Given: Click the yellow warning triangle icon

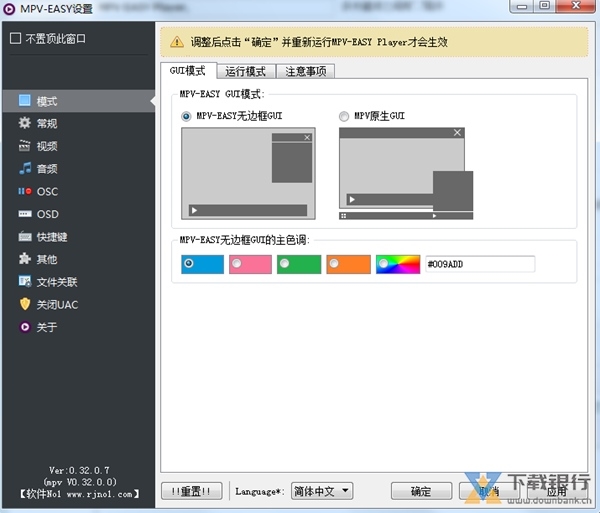Looking at the screenshot, I should [176, 42].
